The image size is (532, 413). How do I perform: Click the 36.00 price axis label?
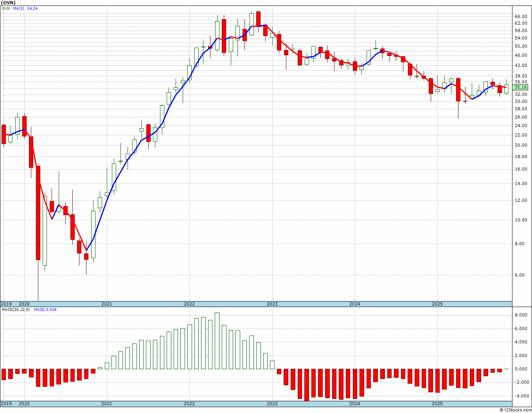coord(521,82)
